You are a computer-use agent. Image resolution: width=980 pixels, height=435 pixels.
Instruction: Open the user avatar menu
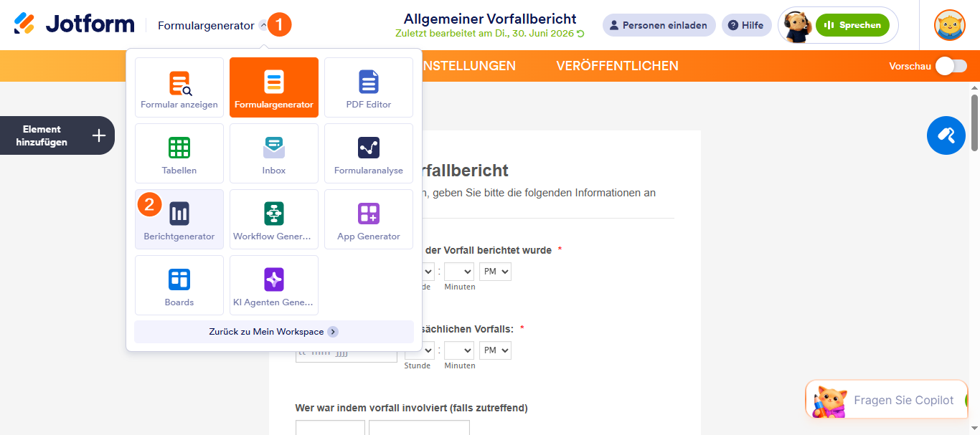[x=949, y=25]
